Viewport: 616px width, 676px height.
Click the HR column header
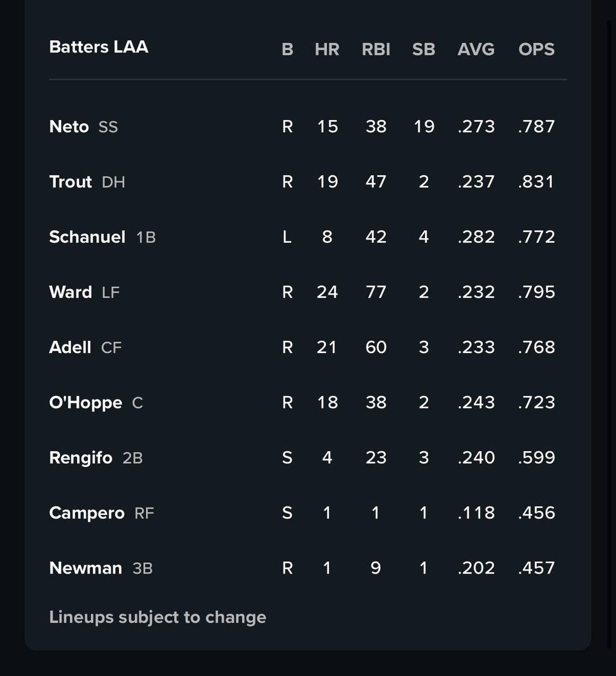pyautogui.click(x=327, y=50)
